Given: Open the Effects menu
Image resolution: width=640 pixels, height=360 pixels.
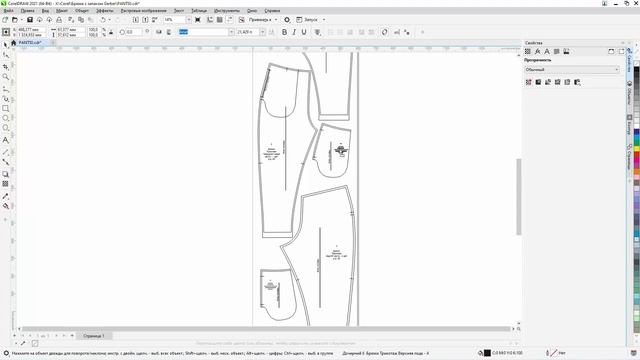Looking at the screenshot, I should click(105, 11).
